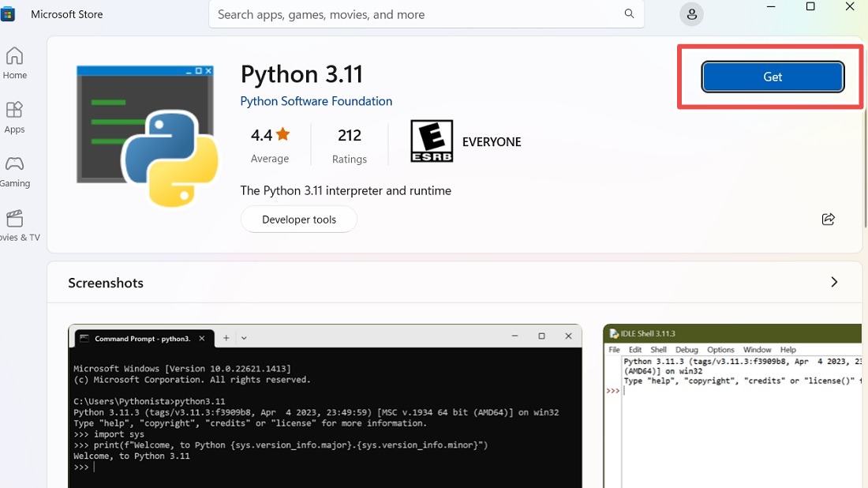Open the Python Software Foundation link
Viewport: 868px width, 488px height.
316,101
